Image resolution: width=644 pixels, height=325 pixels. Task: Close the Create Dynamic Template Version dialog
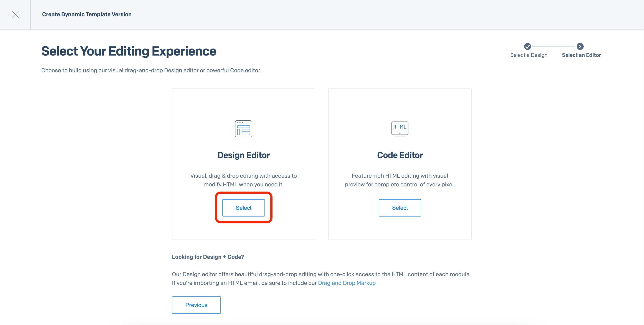[x=15, y=15]
